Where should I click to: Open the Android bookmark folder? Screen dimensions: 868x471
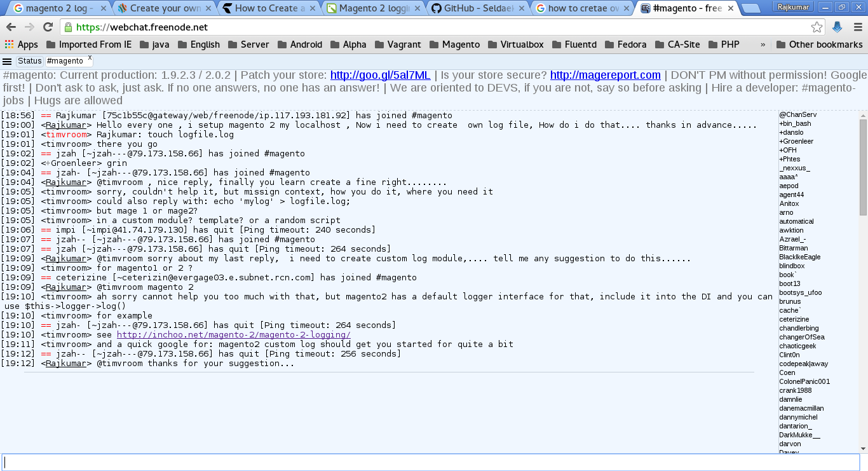[x=299, y=44]
